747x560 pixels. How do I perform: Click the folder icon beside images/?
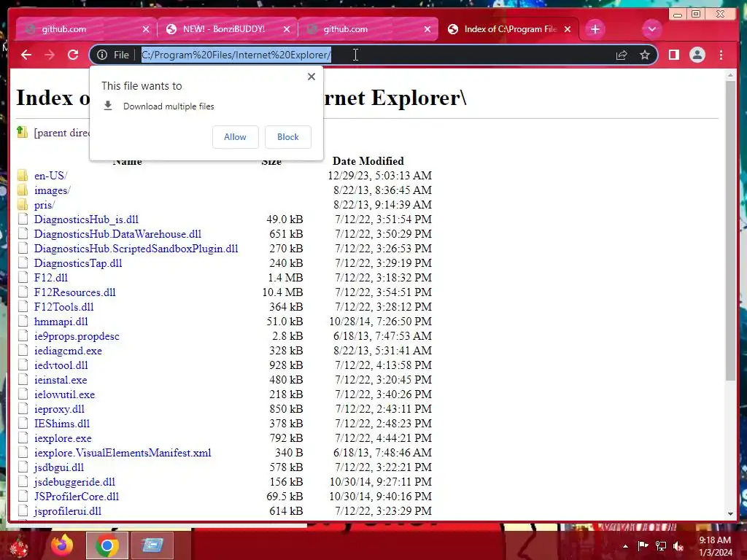click(x=23, y=190)
